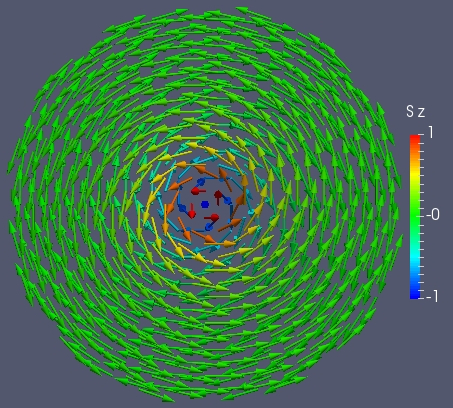
Task: Click the legend label '-1' at bottom
Action: coord(432,296)
